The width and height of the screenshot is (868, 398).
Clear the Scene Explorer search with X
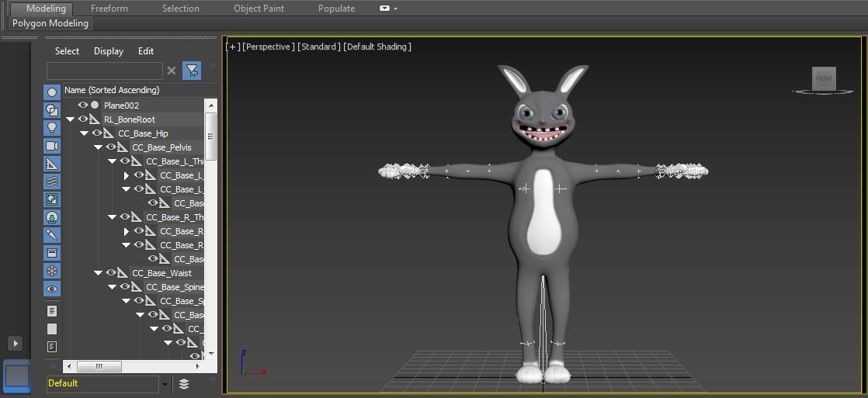click(x=172, y=71)
